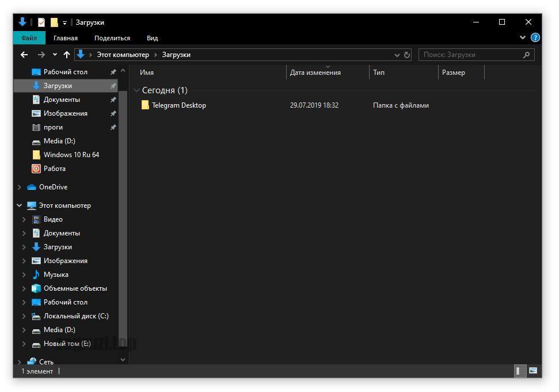Go forward with the right arrow
The width and height of the screenshot is (559, 392).
41,55
